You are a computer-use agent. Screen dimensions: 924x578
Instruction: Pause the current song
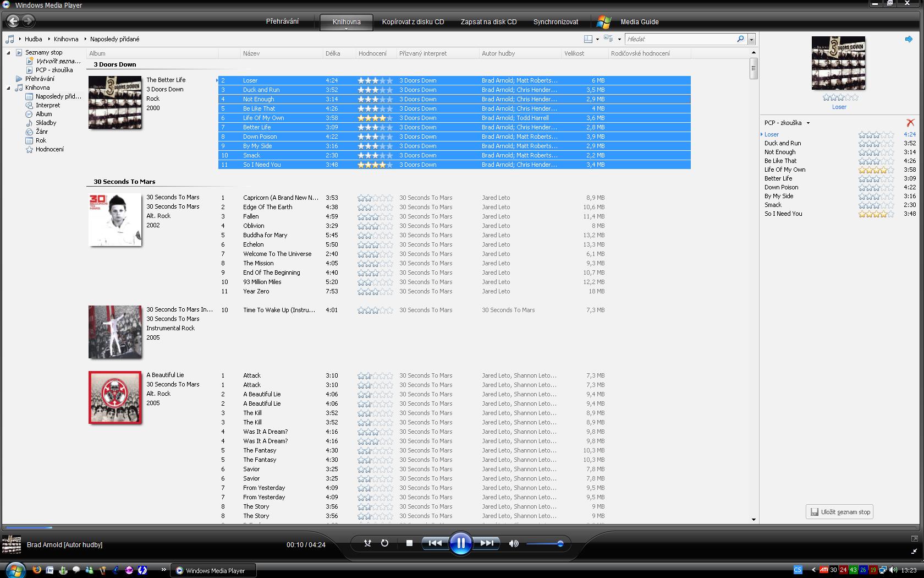(460, 543)
